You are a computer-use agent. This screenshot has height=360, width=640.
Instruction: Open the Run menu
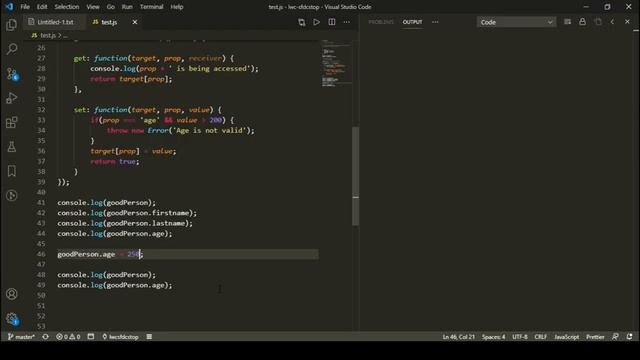(127, 7)
